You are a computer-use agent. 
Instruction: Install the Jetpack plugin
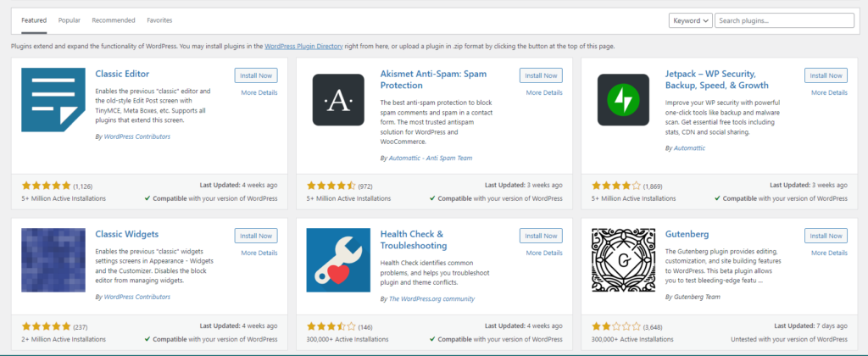826,75
